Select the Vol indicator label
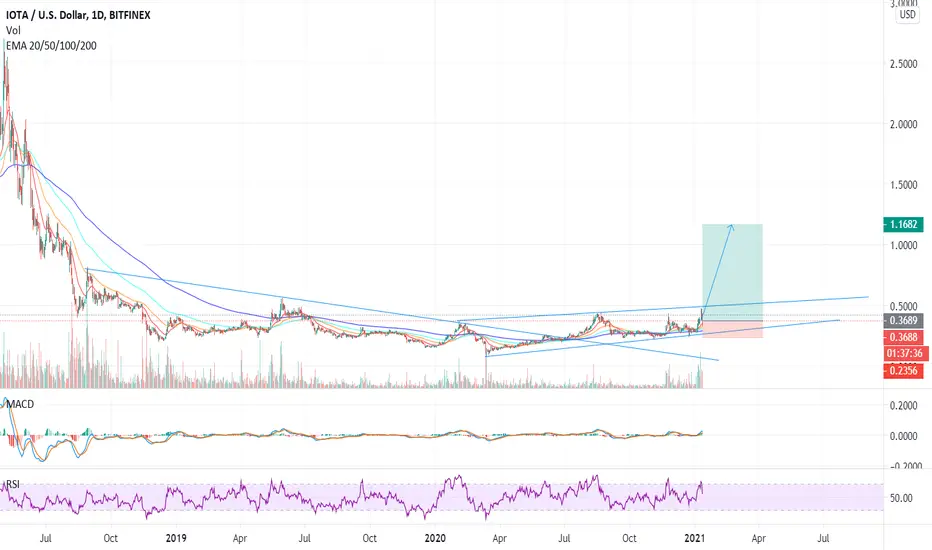 pyautogui.click(x=13, y=30)
